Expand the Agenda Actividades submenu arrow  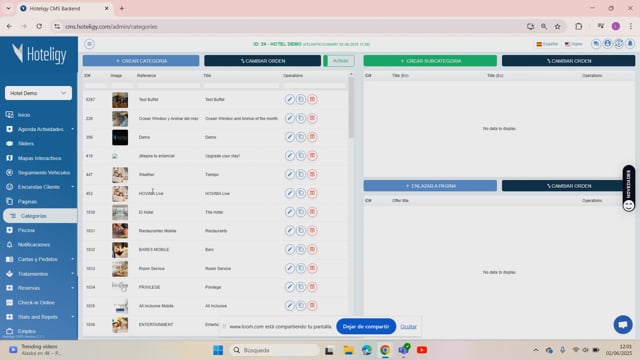click(x=73, y=129)
